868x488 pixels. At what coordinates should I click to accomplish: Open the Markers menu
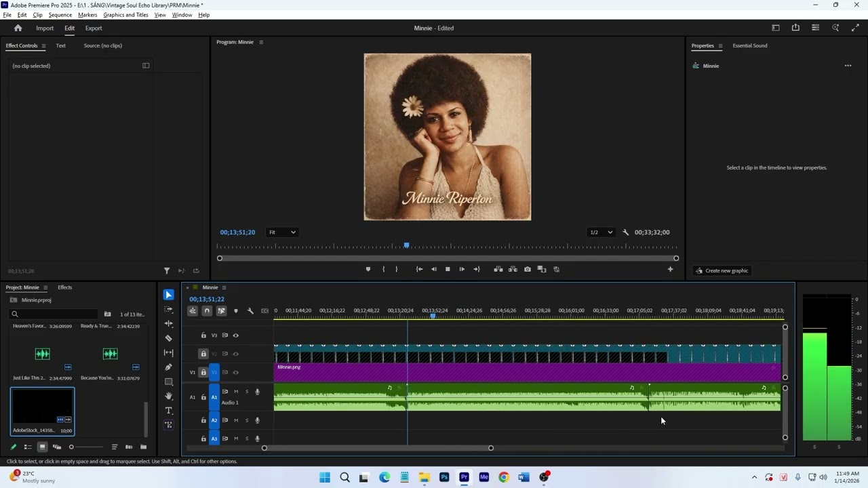pyautogui.click(x=87, y=15)
